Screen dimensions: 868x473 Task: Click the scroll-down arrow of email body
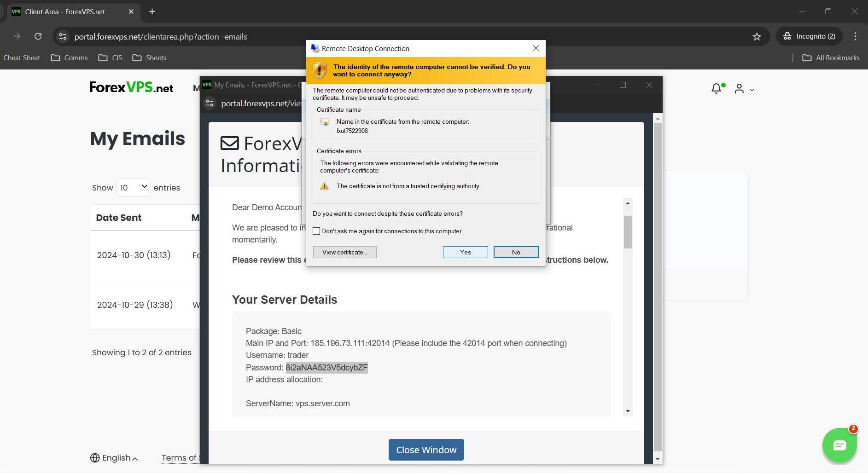(628, 411)
